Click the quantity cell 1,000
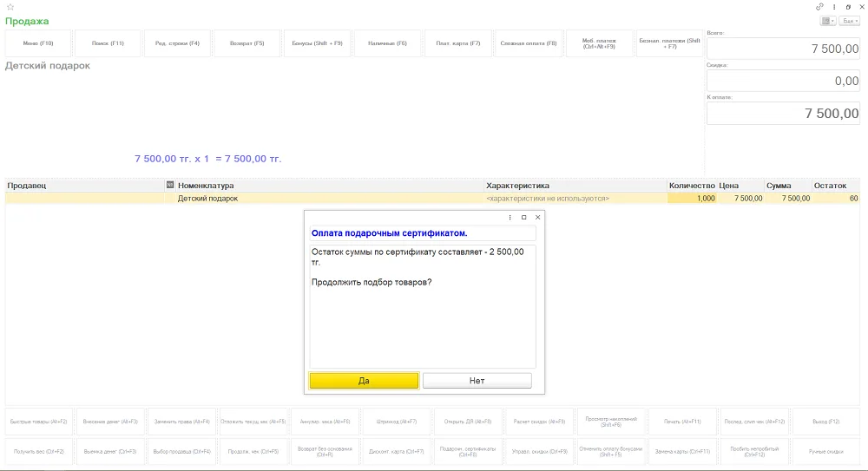The width and height of the screenshot is (868, 471). coord(692,198)
